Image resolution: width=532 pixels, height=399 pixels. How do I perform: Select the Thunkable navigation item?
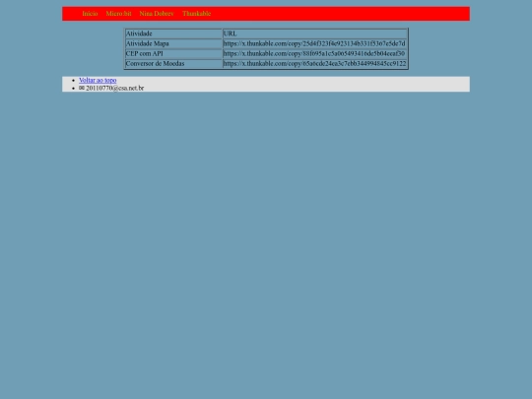[196, 14]
